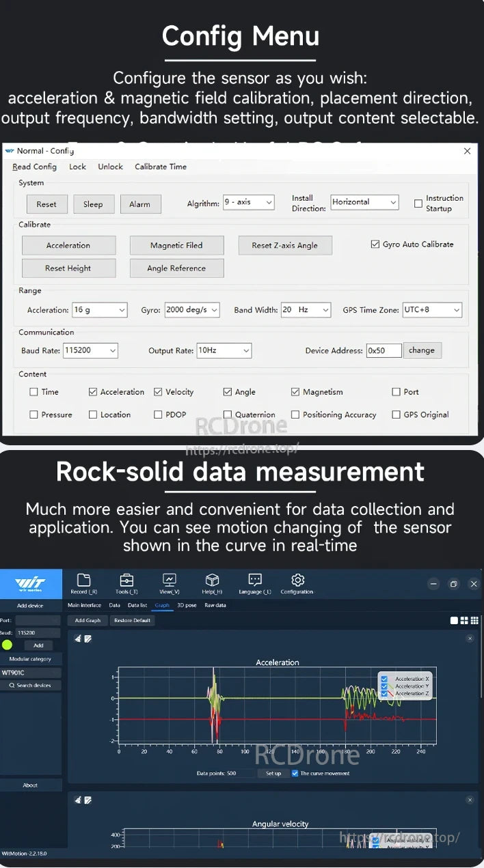The height and width of the screenshot is (868, 484).
Task: Uncheck the Magnetism content checkbox
Action: click(295, 392)
